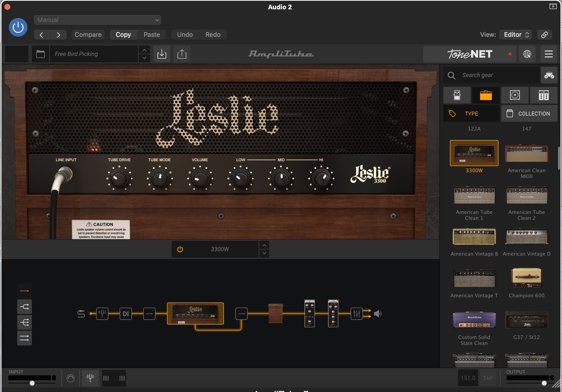This screenshot has height=392, width=562.
Task: Select the American Tube Clean 2 amp
Action: [526, 195]
